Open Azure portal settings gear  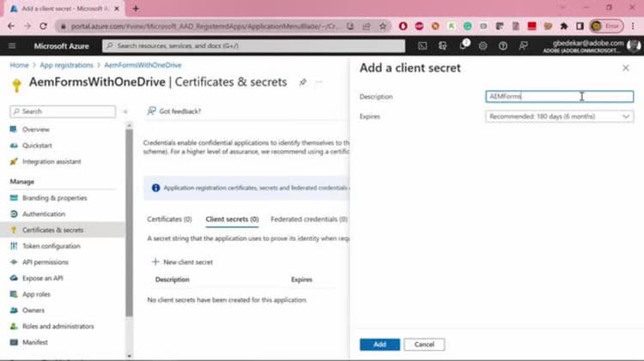(x=483, y=46)
